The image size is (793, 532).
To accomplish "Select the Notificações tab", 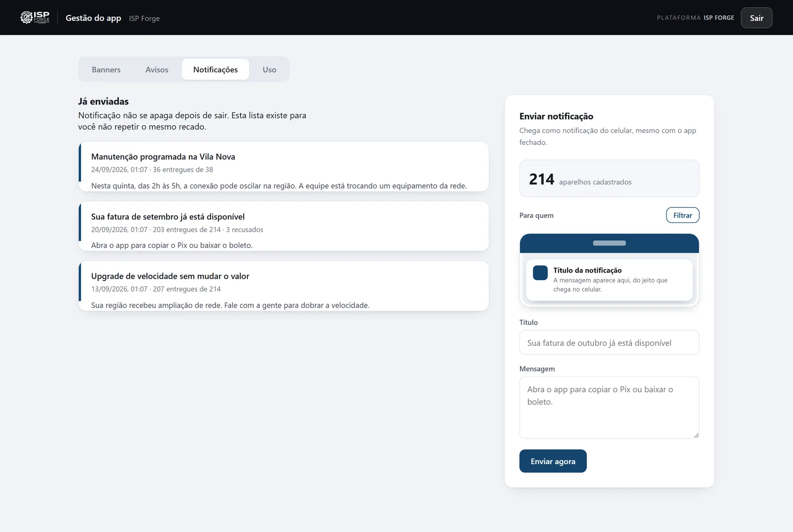I will (x=216, y=69).
